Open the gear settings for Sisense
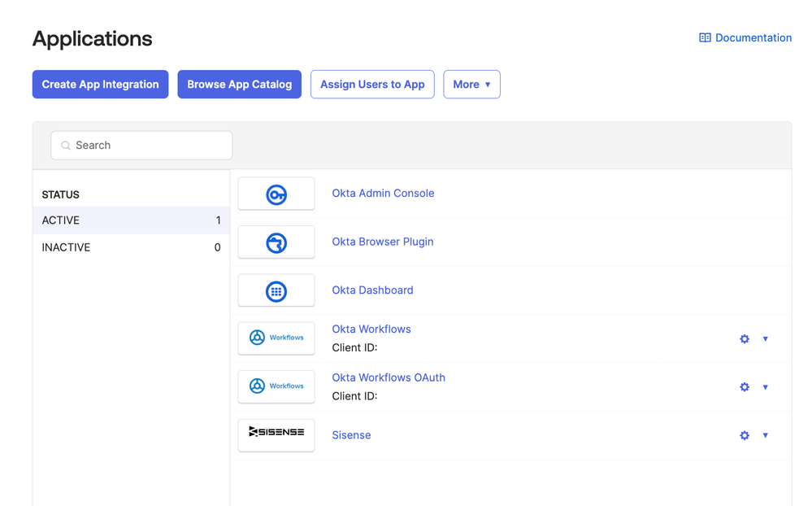 pyautogui.click(x=745, y=436)
